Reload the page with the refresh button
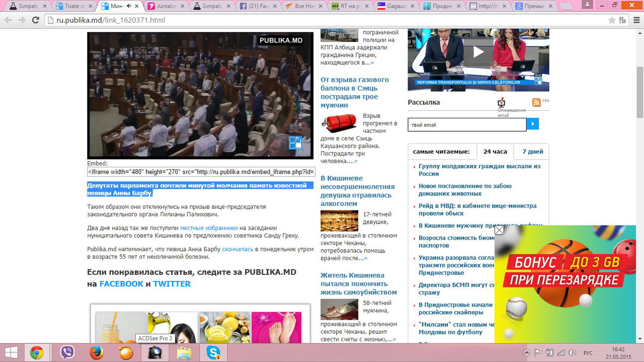 pos(35,20)
